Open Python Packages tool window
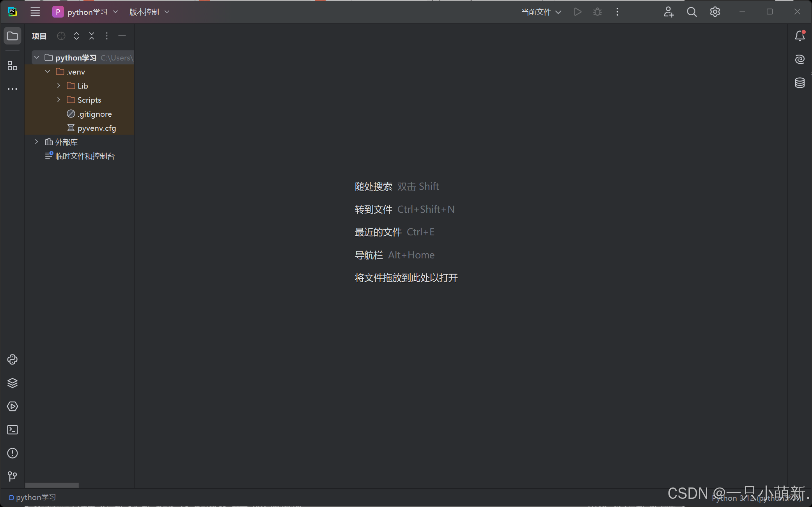The image size is (812, 507). click(12, 383)
